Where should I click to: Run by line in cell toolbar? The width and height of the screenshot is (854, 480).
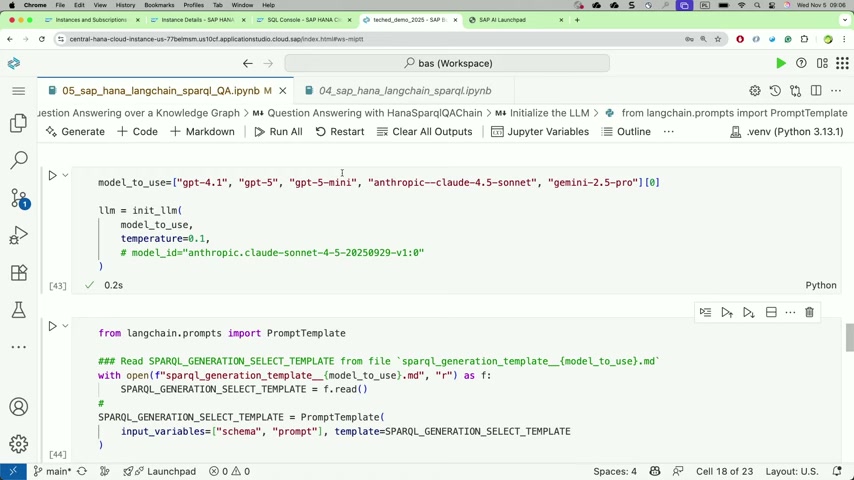click(x=705, y=312)
